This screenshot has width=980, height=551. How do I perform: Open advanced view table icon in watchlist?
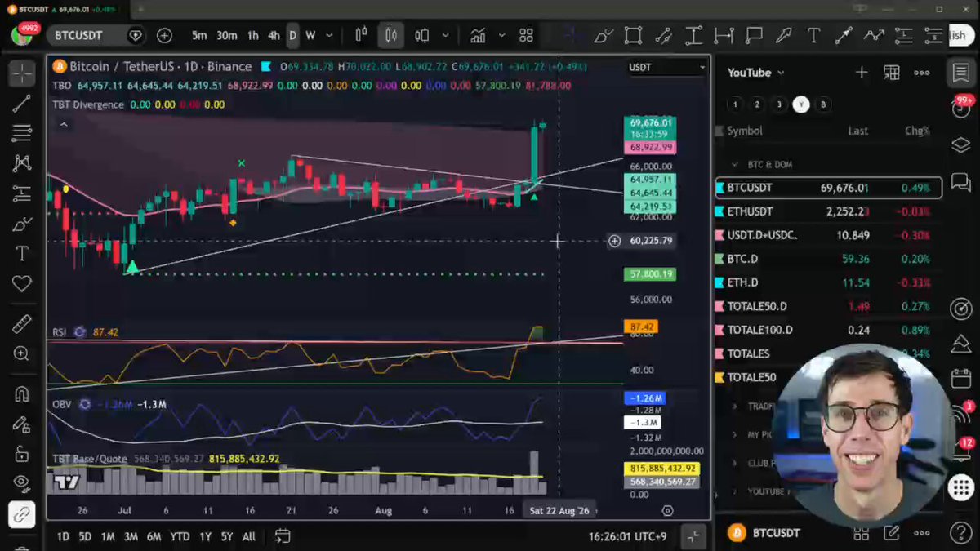click(892, 73)
